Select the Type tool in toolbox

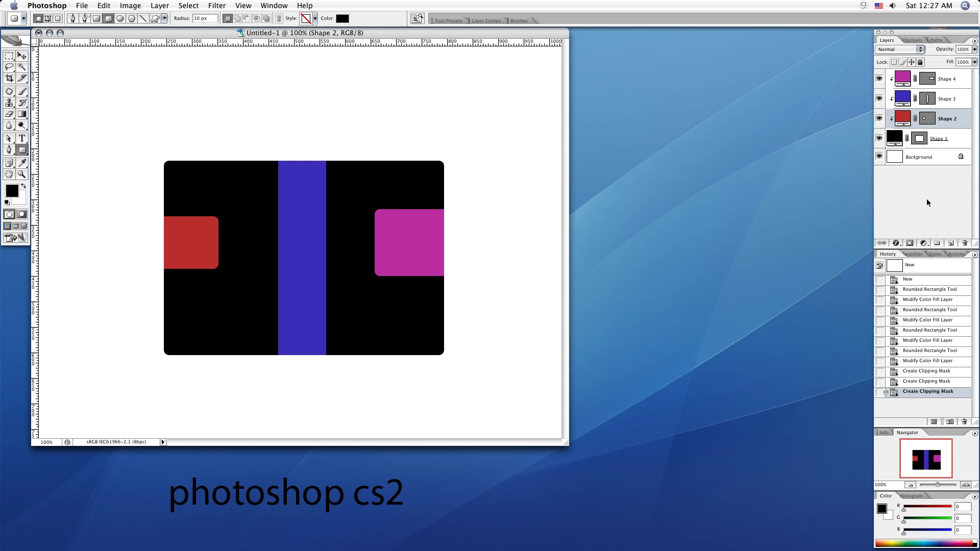pos(22,138)
